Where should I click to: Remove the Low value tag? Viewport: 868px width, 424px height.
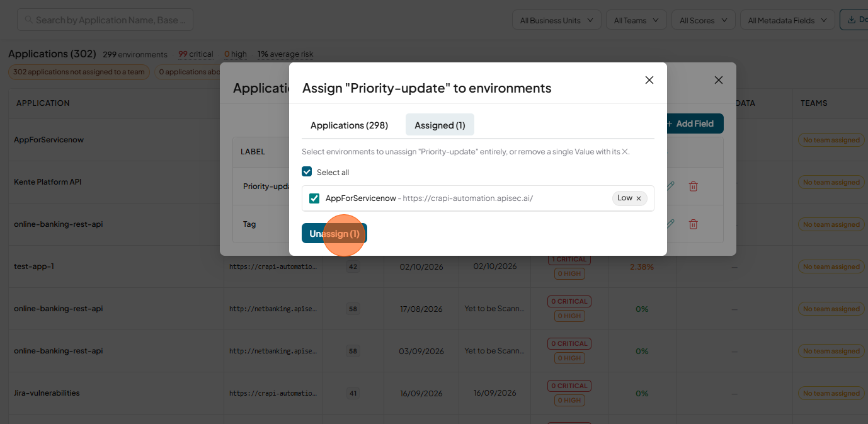638,198
